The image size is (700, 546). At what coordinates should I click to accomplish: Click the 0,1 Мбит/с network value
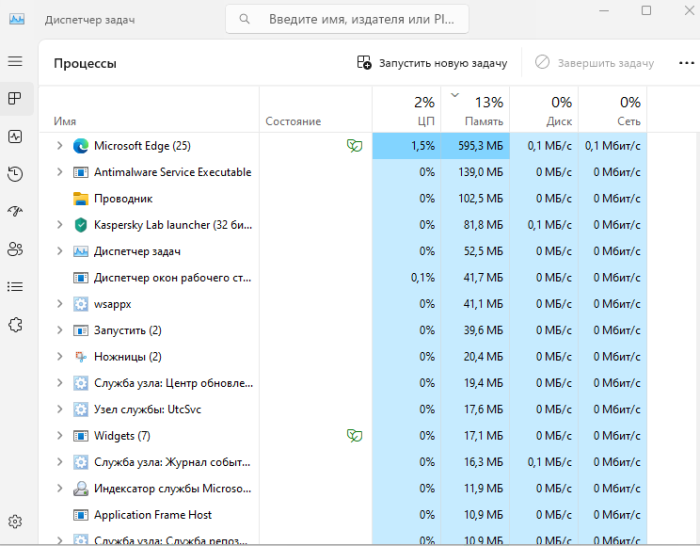[612, 146]
